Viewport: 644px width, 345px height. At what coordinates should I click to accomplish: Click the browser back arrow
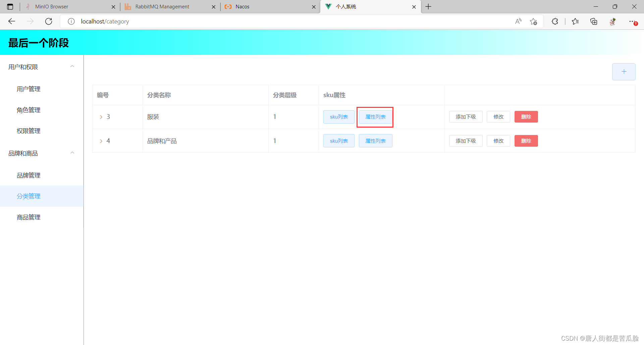pyautogui.click(x=12, y=21)
